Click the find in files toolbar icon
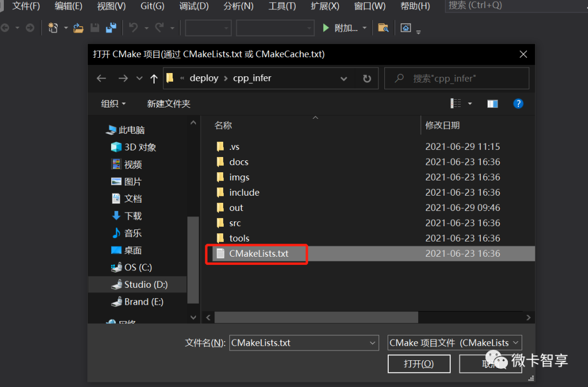 (x=383, y=28)
